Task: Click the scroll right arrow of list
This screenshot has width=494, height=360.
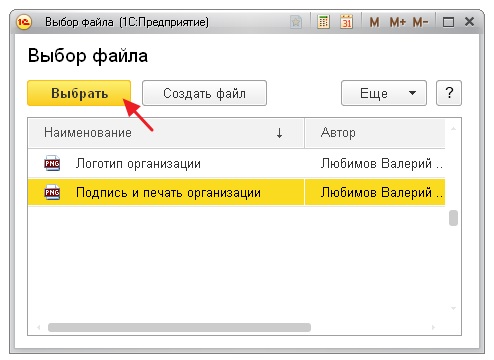Action: point(433,327)
